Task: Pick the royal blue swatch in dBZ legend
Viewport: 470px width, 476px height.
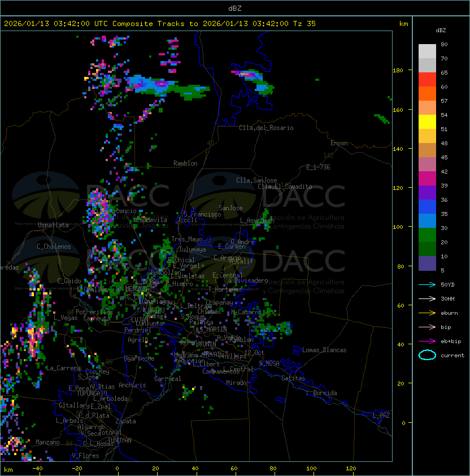Action: [427, 207]
